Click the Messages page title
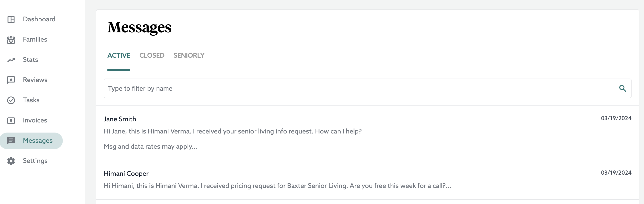This screenshot has width=644, height=204. [x=139, y=28]
